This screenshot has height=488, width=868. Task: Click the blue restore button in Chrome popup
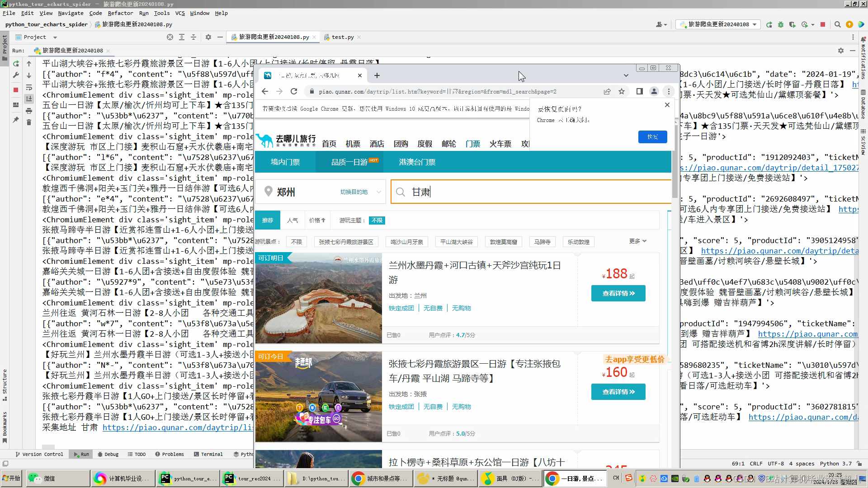pyautogui.click(x=652, y=136)
